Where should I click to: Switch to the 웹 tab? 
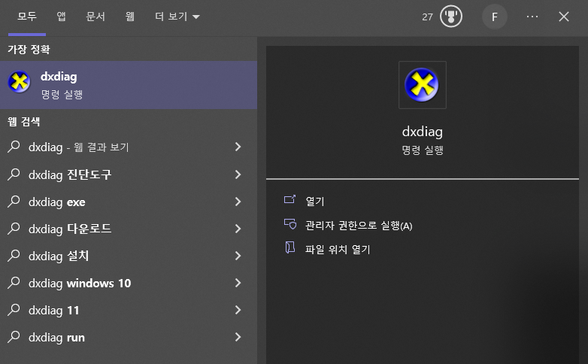tap(130, 17)
